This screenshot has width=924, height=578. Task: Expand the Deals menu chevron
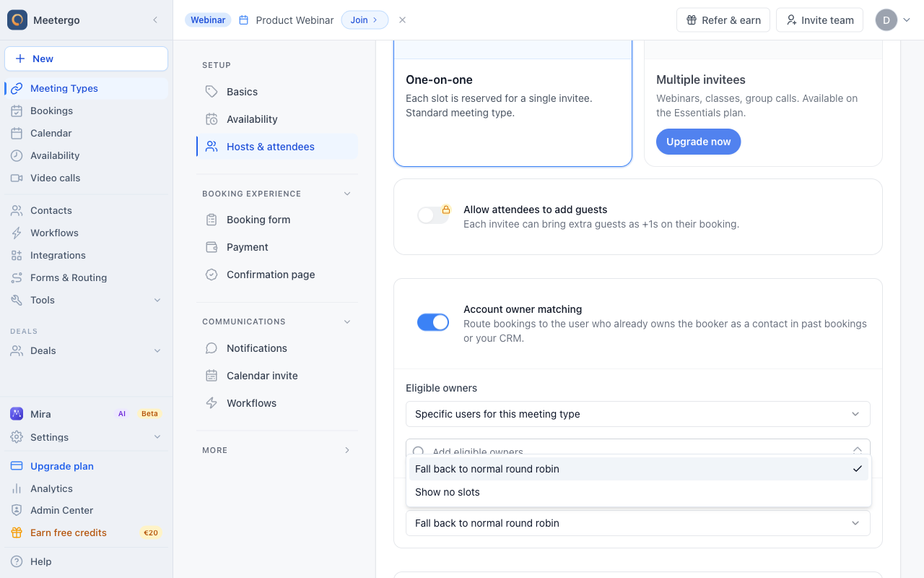click(x=157, y=350)
